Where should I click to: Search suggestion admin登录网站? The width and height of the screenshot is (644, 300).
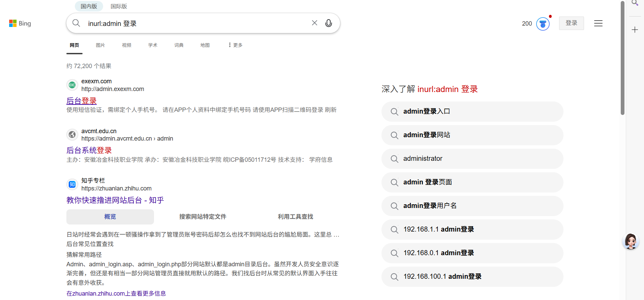472,135
